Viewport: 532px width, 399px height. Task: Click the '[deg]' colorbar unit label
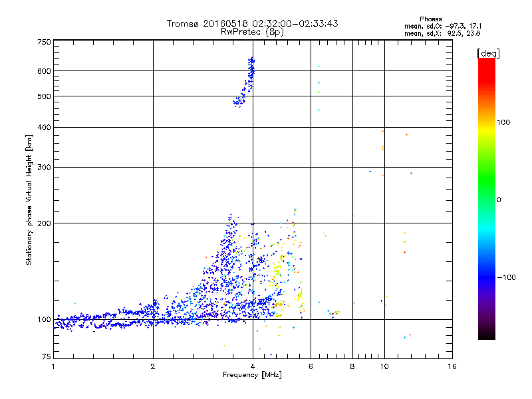pos(488,53)
